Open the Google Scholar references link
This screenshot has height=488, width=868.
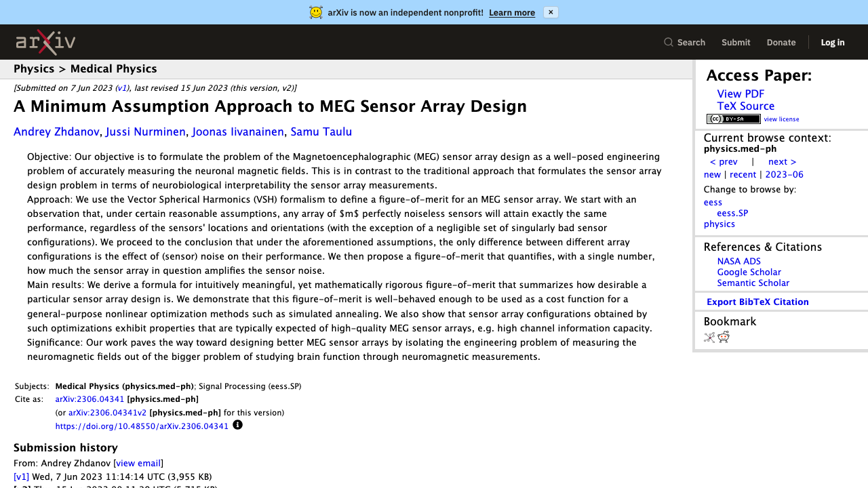click(749, 272)
